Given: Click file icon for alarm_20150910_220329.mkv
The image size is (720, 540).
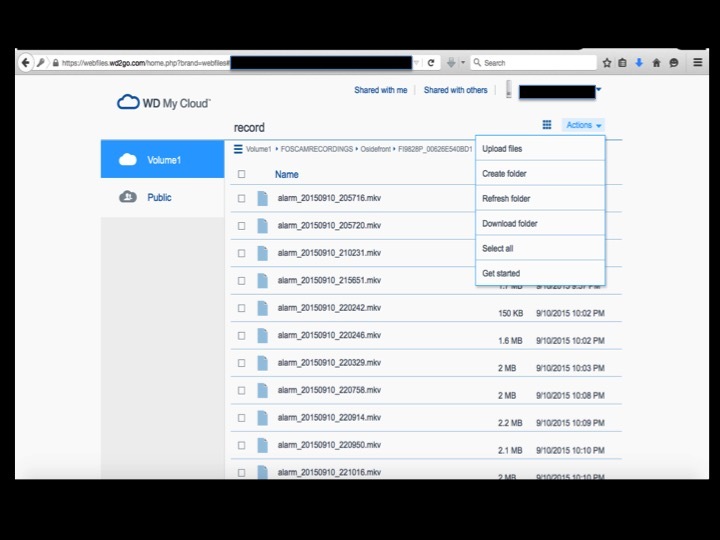Looking at the screenshot, I should (262, 363).
